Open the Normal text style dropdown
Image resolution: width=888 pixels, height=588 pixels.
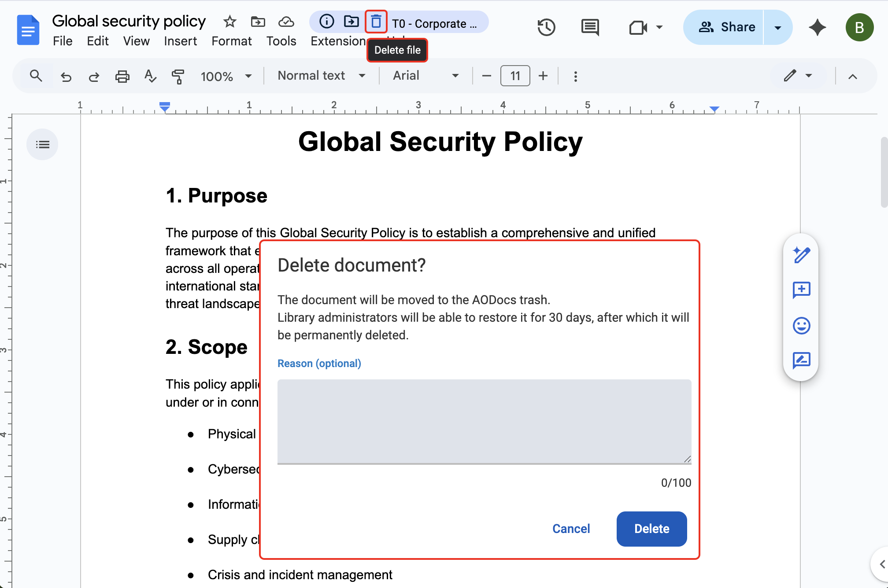tap(322, 76)
